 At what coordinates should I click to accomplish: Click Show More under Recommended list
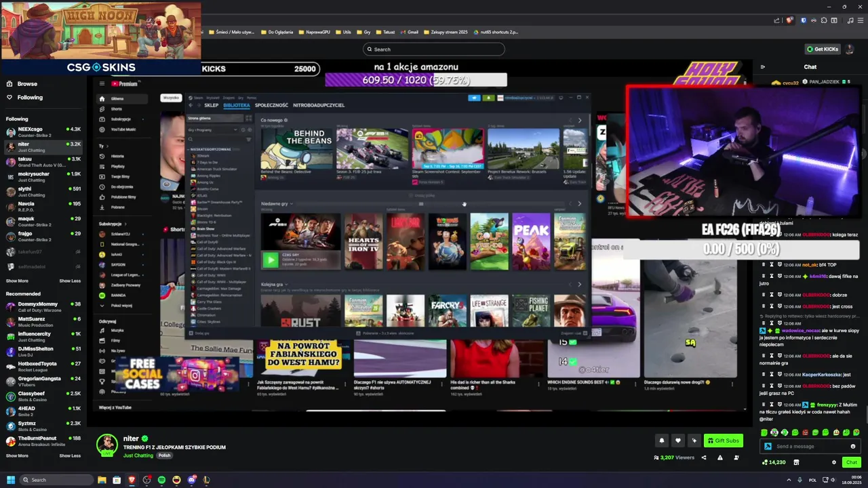point(18,455)
